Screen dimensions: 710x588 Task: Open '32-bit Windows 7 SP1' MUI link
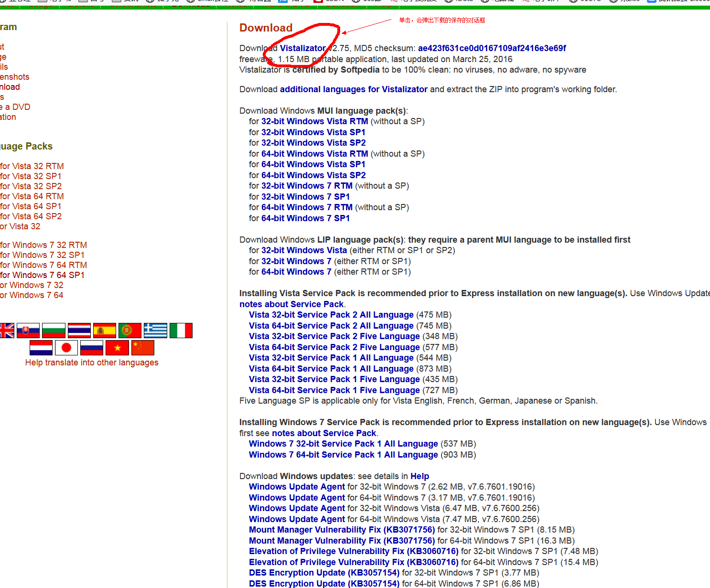point(306,197)
